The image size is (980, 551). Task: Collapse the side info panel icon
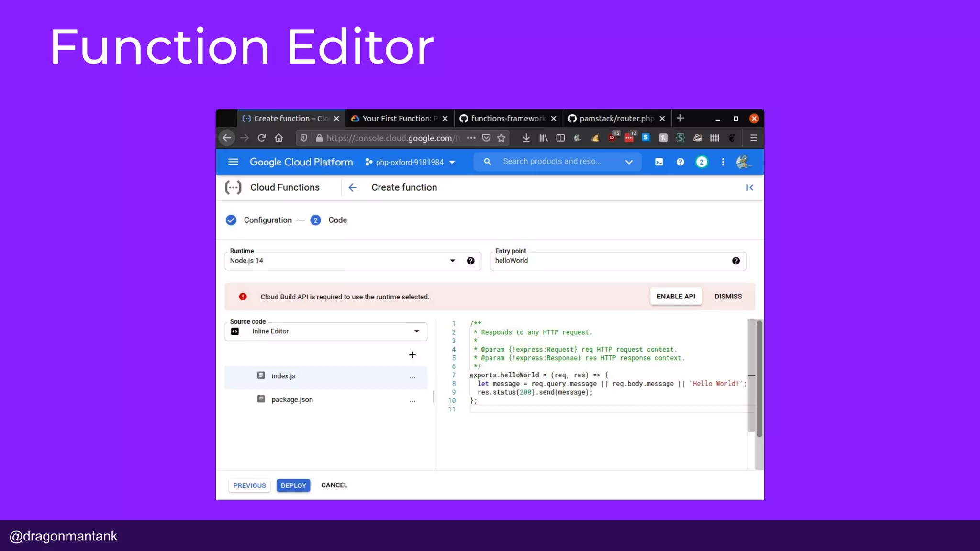749,187
